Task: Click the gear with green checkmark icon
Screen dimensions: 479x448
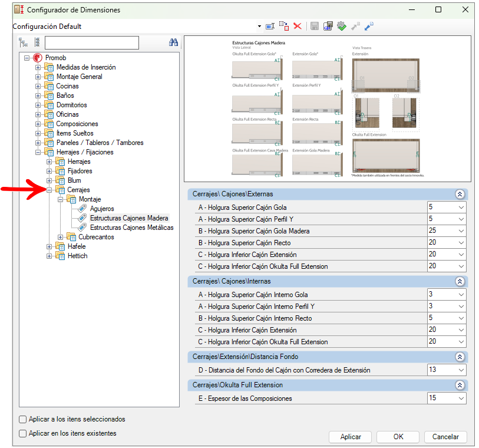Action: 342,27
